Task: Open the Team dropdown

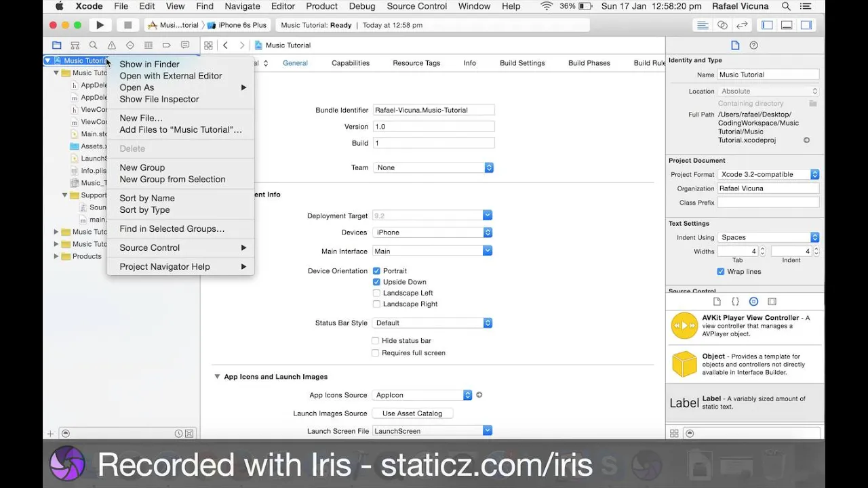Action: [433, 167]
